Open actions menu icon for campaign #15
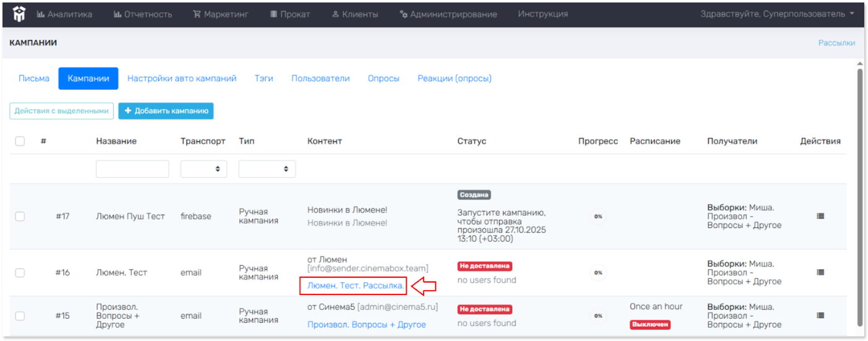Screen dimensions: 868x341 pyautogui.click(x=820, y=316)
